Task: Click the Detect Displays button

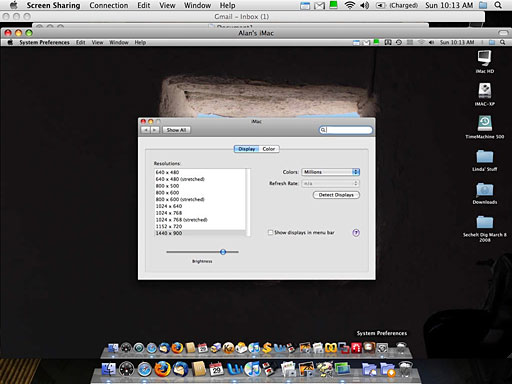Action: [336, 195]
